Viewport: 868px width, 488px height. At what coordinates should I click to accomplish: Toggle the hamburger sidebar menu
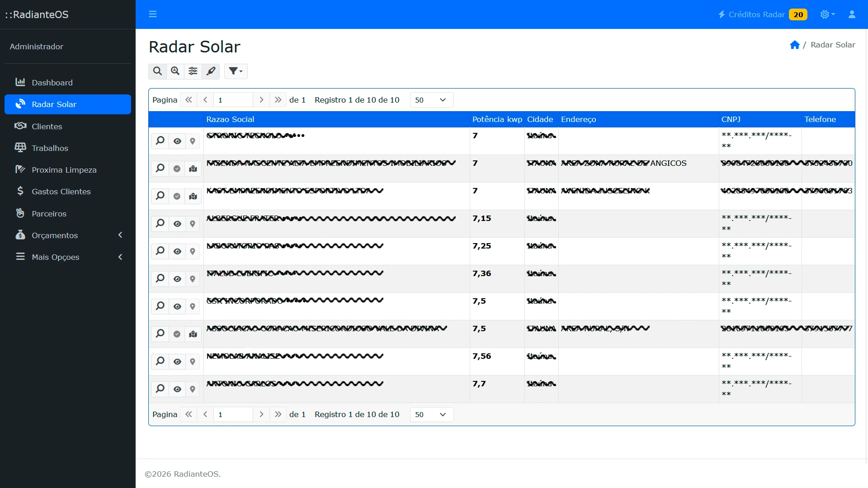(153, 14)
